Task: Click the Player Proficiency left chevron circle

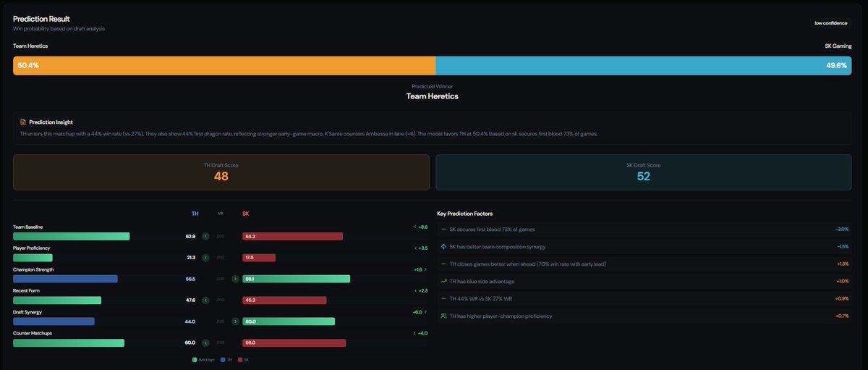Action: coord(205,258)
